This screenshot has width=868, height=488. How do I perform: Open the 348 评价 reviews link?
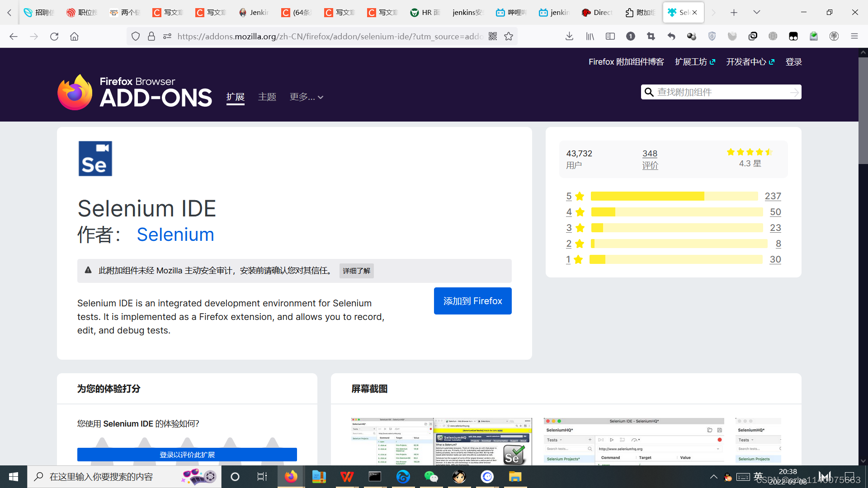coord(650,159)
